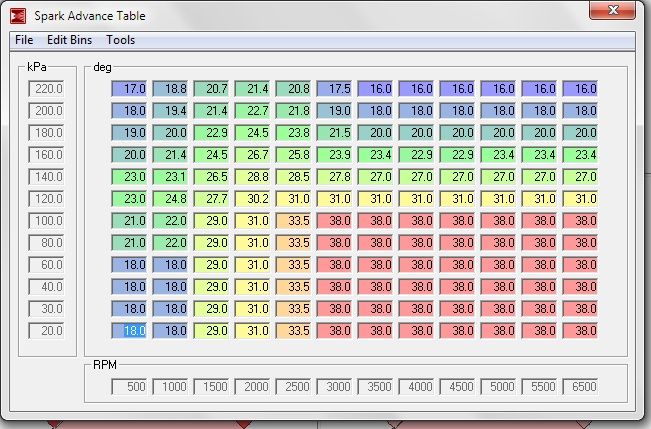Click the Spark Advance Table title bar icon
The height and width of the screenshot is (429, 651).
[17, 14]
